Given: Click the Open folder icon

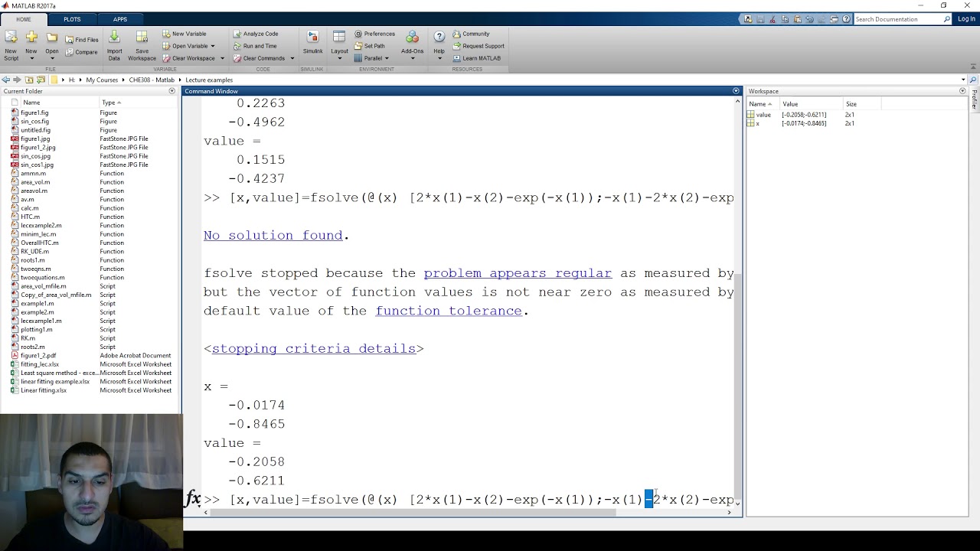Looking at the screenshot, I should [52, 37].
